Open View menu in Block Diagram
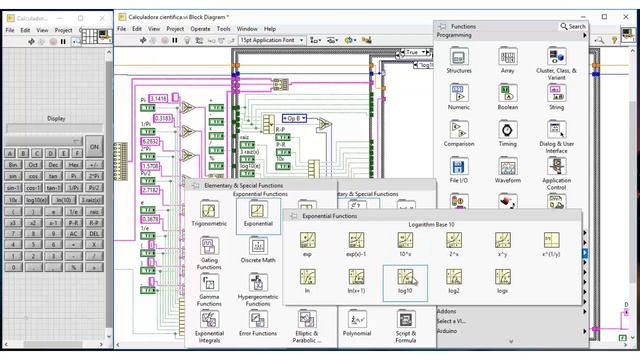This screenshot has height=360, width=640. coord(154,29)
